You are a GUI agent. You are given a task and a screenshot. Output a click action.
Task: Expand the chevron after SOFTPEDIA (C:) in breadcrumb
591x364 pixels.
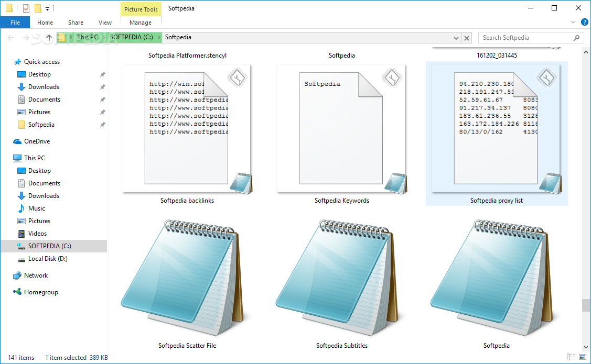[x=159, y=37]
